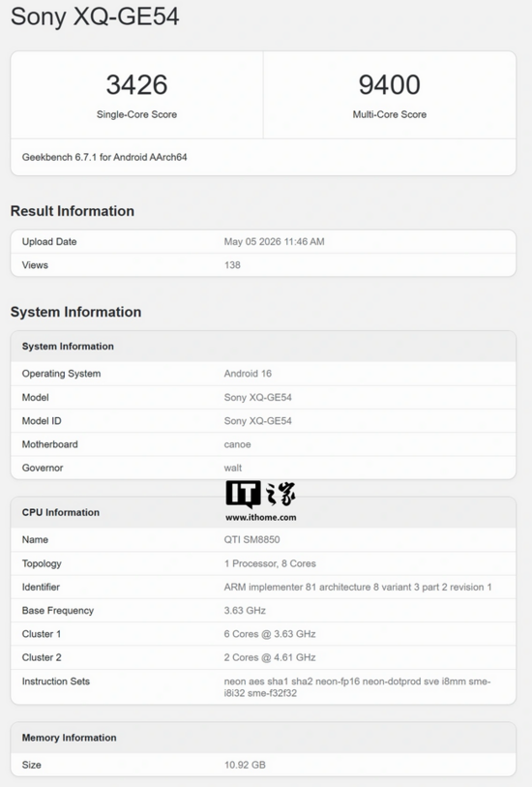This screenshot has height=787, width=532.
Task: Click the Topology value 1 Processor, 8 Cores
Action: [270, 563]
